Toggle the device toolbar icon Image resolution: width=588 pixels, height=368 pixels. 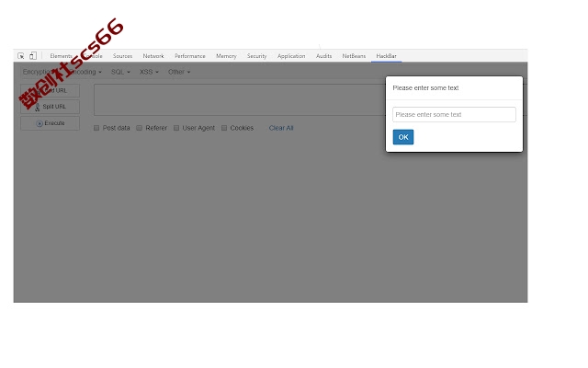tap(33, 56)
